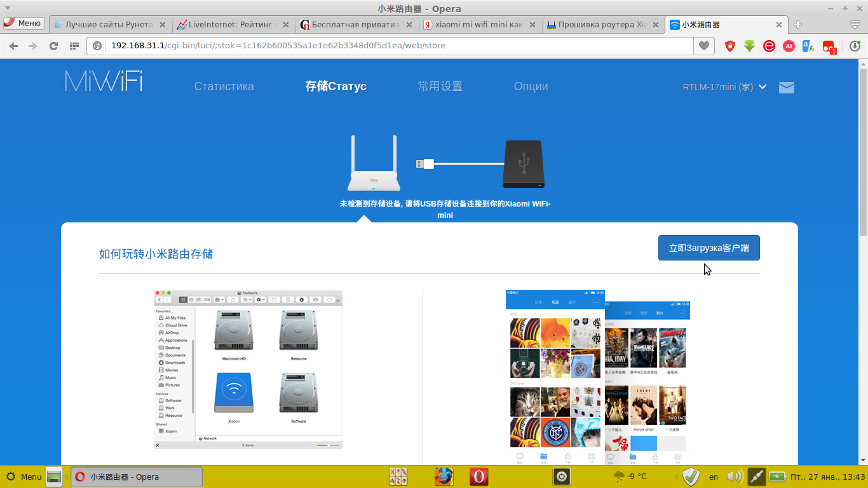Viewport: 868px width, 488px height.
Task: Open the red shield adblock extension
Action: click(730, 46)
